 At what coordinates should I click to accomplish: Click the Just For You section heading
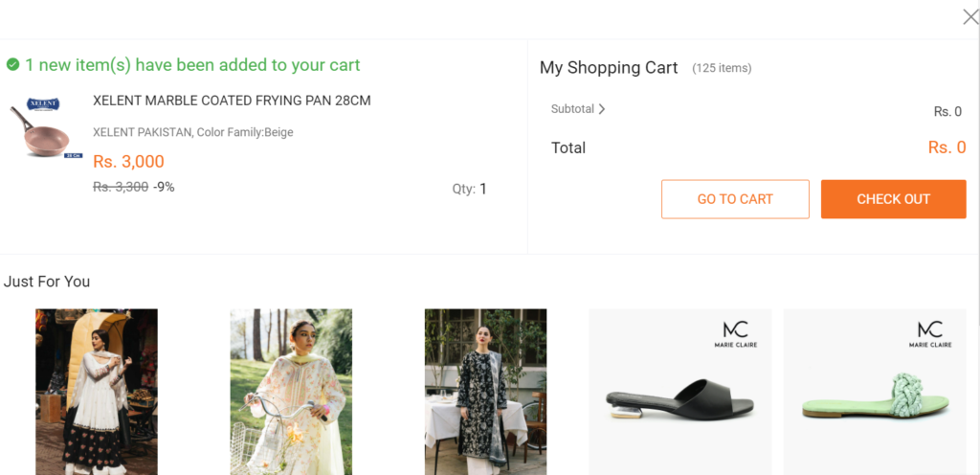tap(47, 282)
